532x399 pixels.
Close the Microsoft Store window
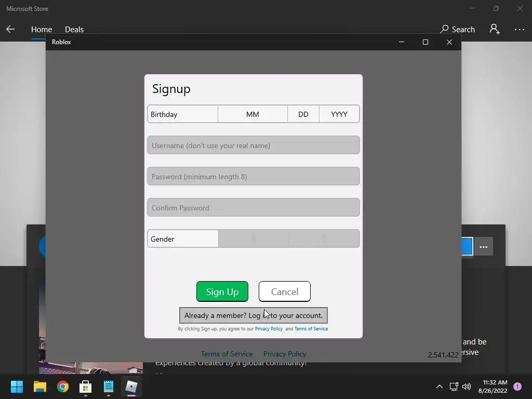520,8
